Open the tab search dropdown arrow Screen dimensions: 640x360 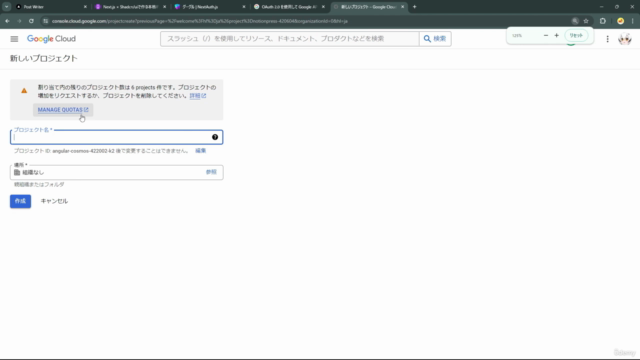coord(7,7)
